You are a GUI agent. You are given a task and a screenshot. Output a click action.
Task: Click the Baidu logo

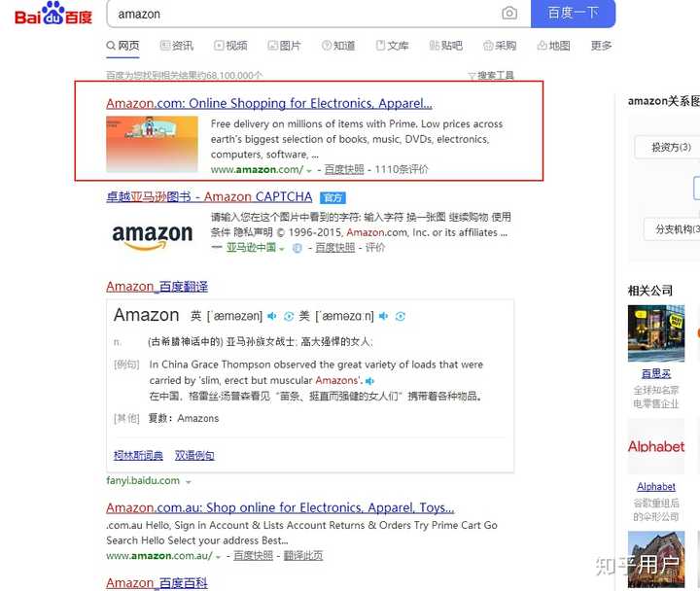pos(53,14)
